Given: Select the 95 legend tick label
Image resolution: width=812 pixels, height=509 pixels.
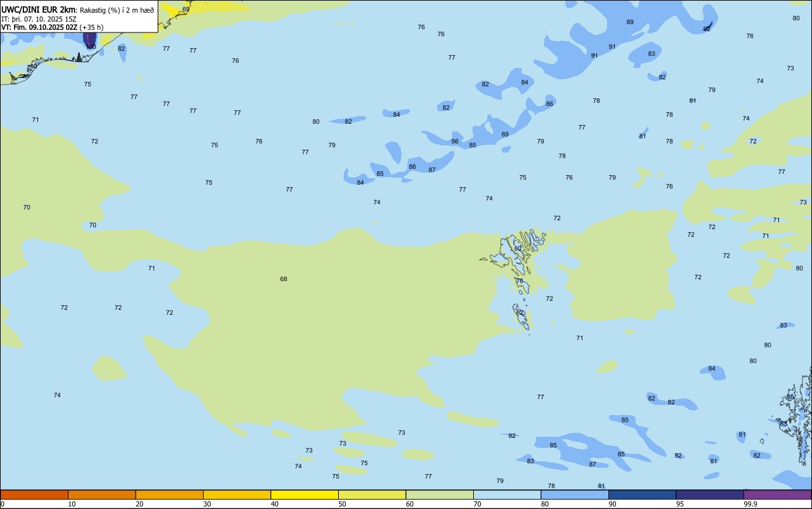Looking at the screenshot, I should (680, 504).
